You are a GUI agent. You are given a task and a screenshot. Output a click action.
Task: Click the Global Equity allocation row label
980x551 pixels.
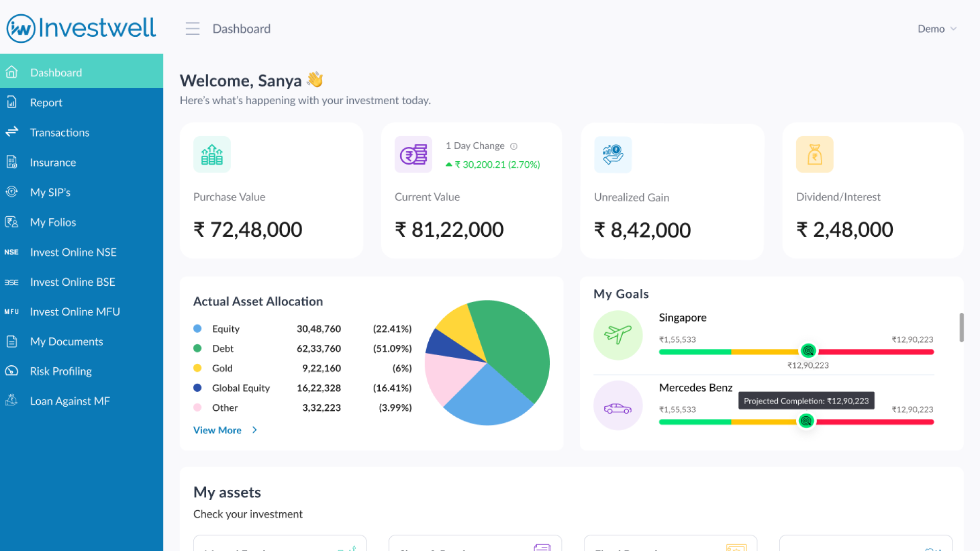[x=241, y=388]
